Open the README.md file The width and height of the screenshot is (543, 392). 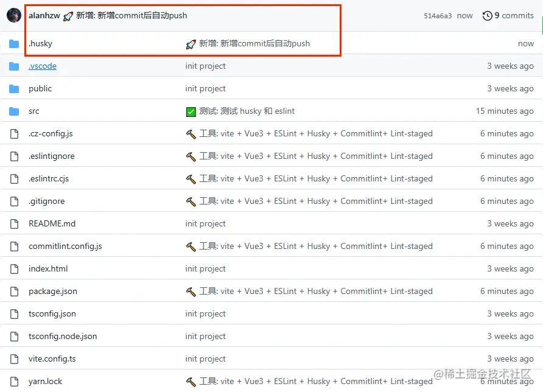coord(52,224)
